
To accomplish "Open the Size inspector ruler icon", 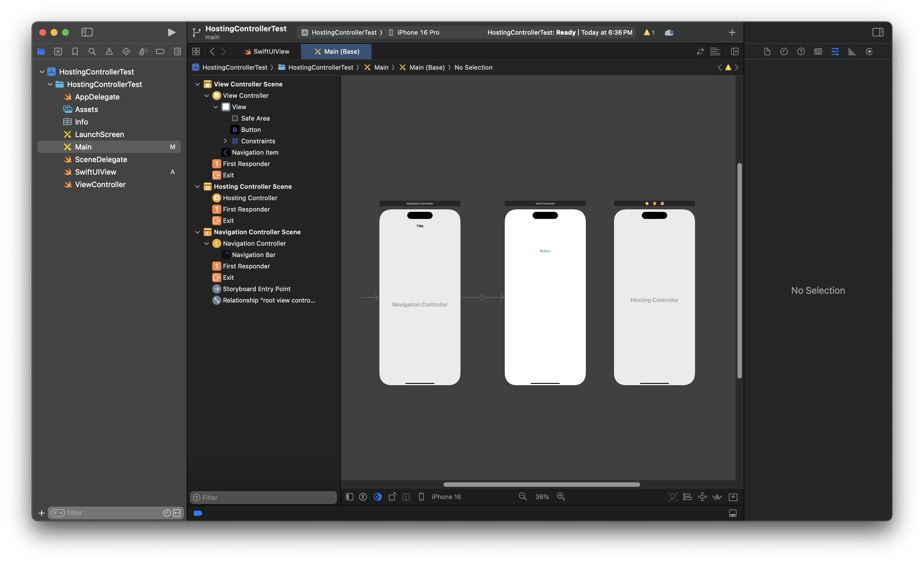I will click(x=852, y=51).
